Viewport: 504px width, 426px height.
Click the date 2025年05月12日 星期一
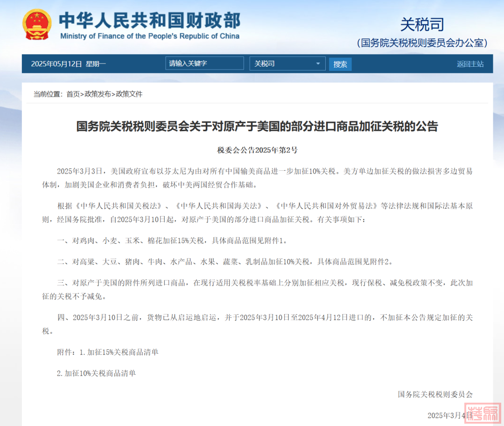(x=68, y=64)
